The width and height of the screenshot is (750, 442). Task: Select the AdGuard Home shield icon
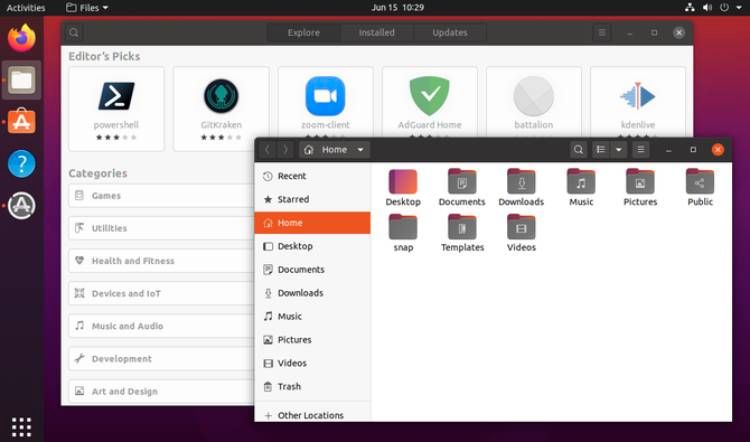(x=430, y=96)
